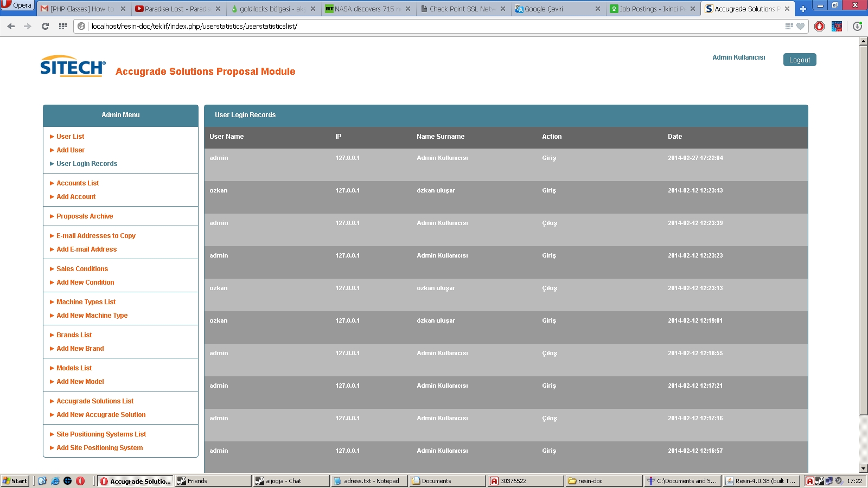Screen dimensions: 868x488
Task: Open the Speed Dial grid icon
Action: coord(63,26)
